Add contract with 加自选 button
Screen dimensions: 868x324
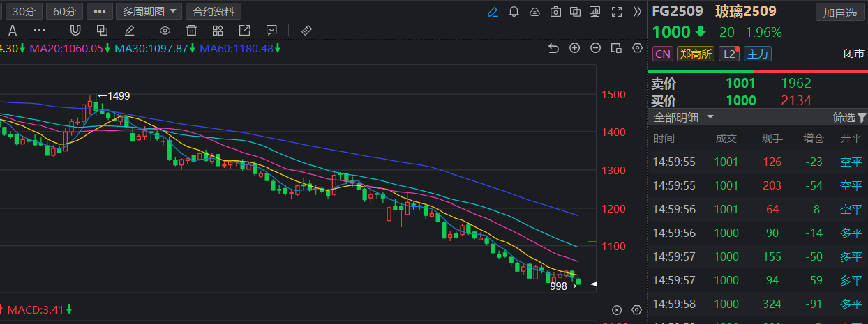point(839,13)
